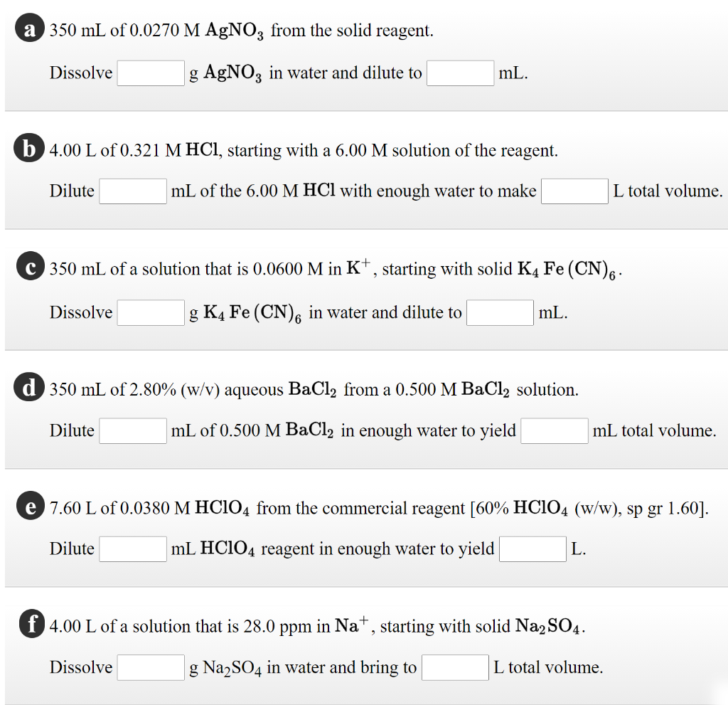
Task: Click the L total volume field in part f
Action: (x=455, y=667)
